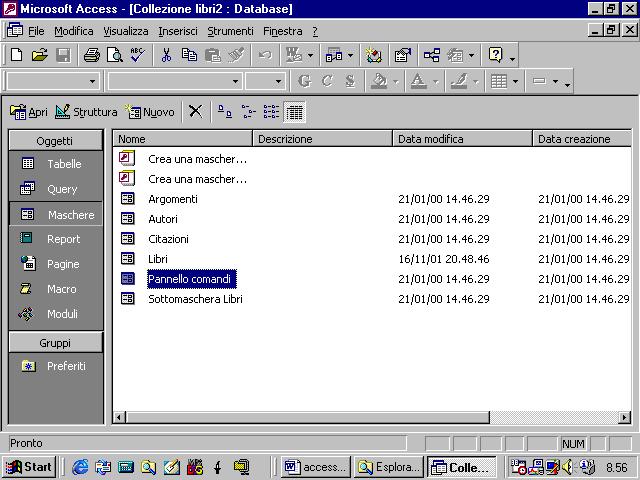This screenshot has height=480, width=640.
Task: Open the Finestra menu
Action: [282, 31]
